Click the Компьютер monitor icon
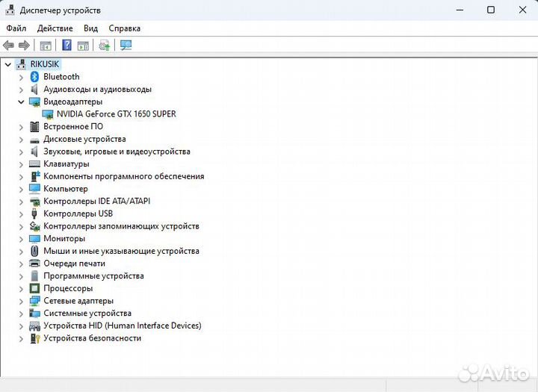 pos(34,189)
